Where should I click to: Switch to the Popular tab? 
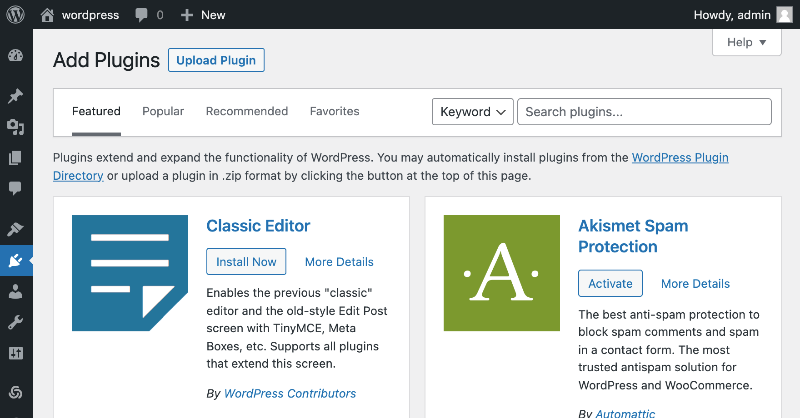(163, 111)
